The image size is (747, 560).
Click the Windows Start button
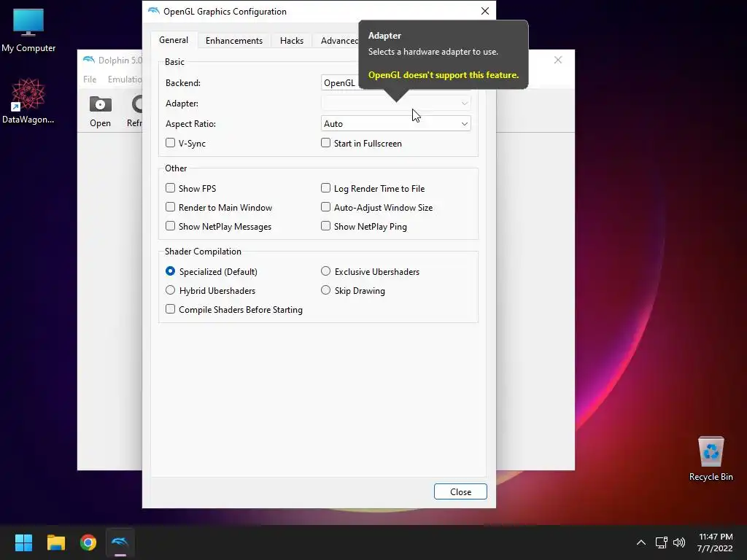[23, 542]
